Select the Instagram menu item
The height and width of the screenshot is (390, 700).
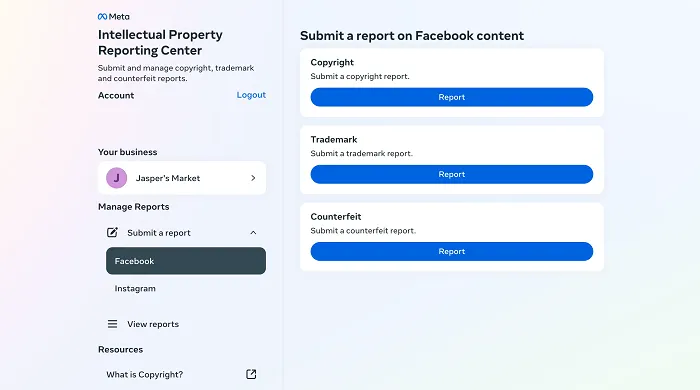point(135,289)
